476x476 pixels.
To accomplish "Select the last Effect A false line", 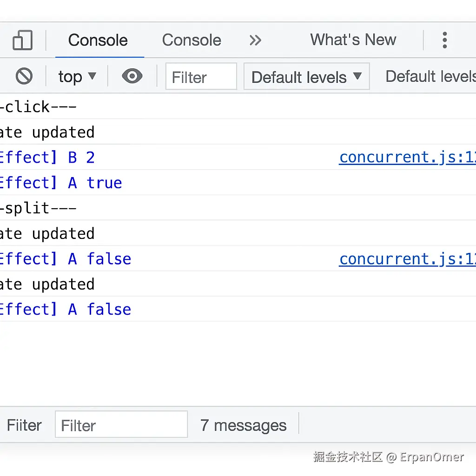I will [65, 309].
